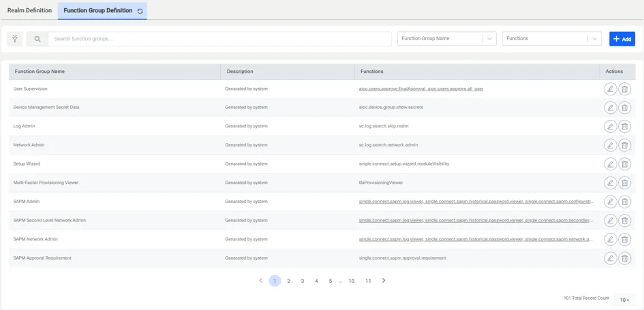
Task: Go to the next page arrow
Action: [x=384, y=281]
